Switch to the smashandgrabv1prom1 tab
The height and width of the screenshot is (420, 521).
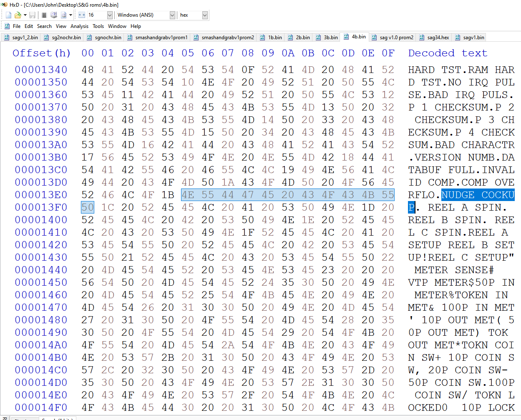[157, 37]
